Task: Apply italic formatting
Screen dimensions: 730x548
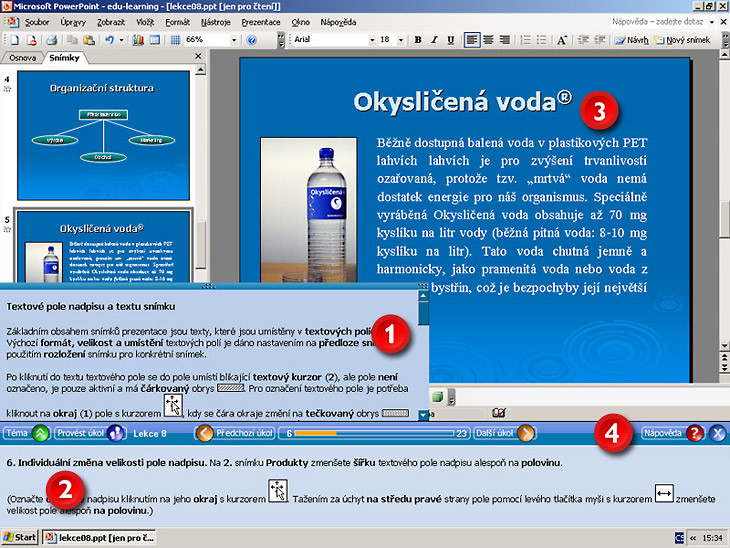Action: (x=434, y=40)
